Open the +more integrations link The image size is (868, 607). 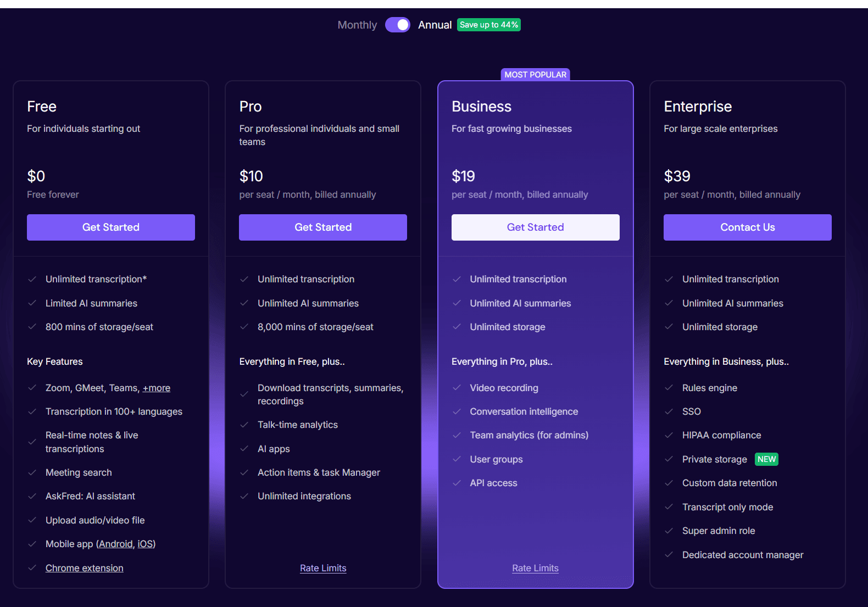[x=157, y=388]
